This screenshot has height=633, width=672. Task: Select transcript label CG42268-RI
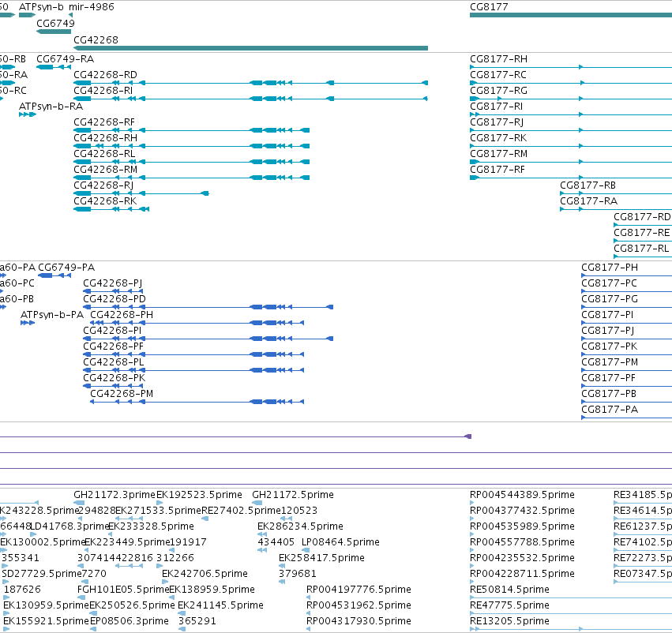(x=103, y=91)
